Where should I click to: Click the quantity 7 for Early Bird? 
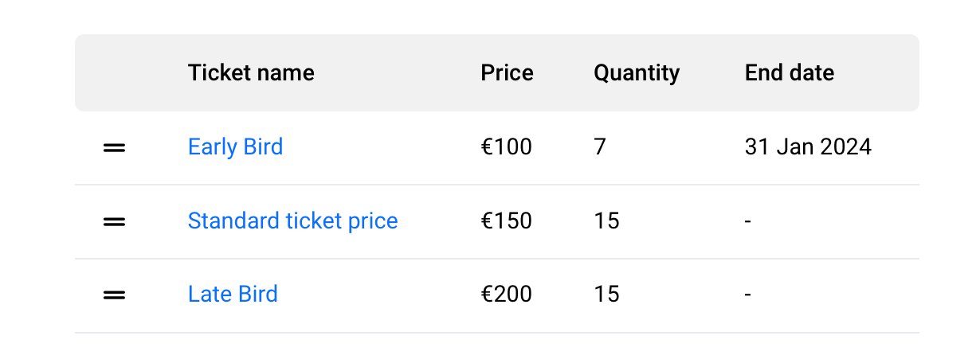[x=600, y=147]
